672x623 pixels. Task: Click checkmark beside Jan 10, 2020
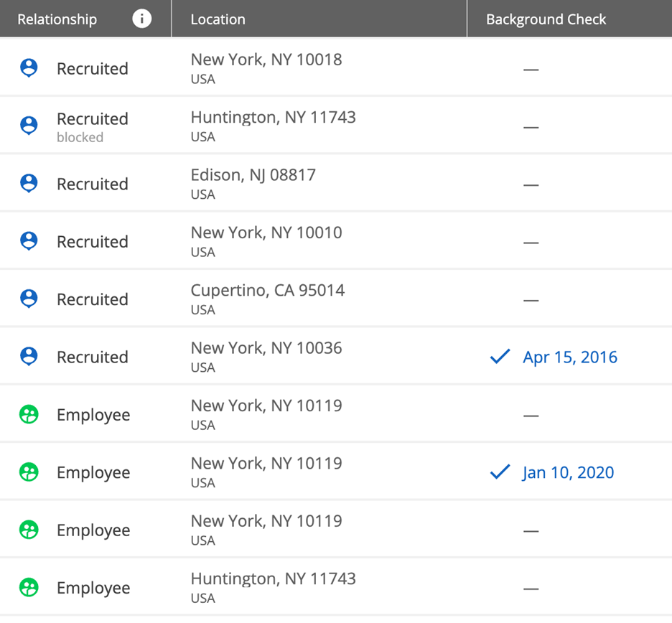click(x=500, y=472)
